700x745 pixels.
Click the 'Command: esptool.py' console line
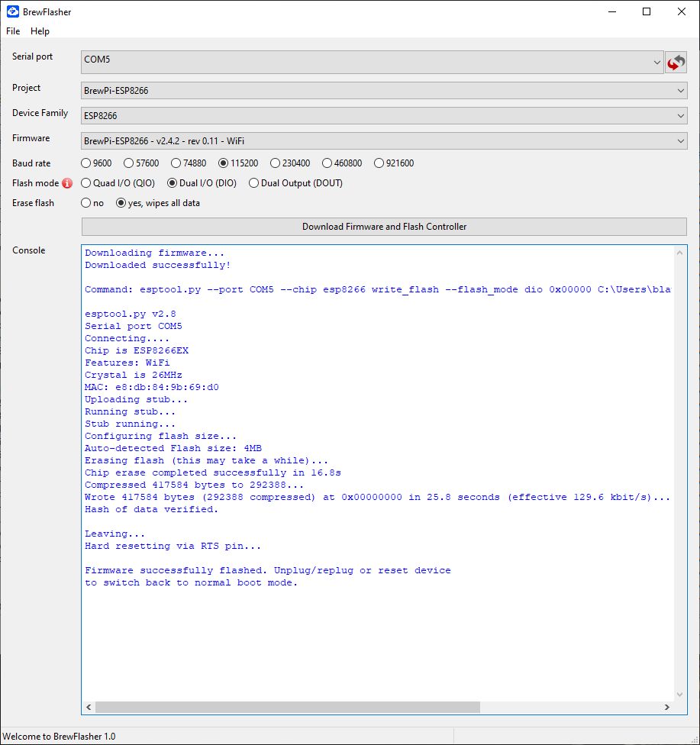[378, 289]
